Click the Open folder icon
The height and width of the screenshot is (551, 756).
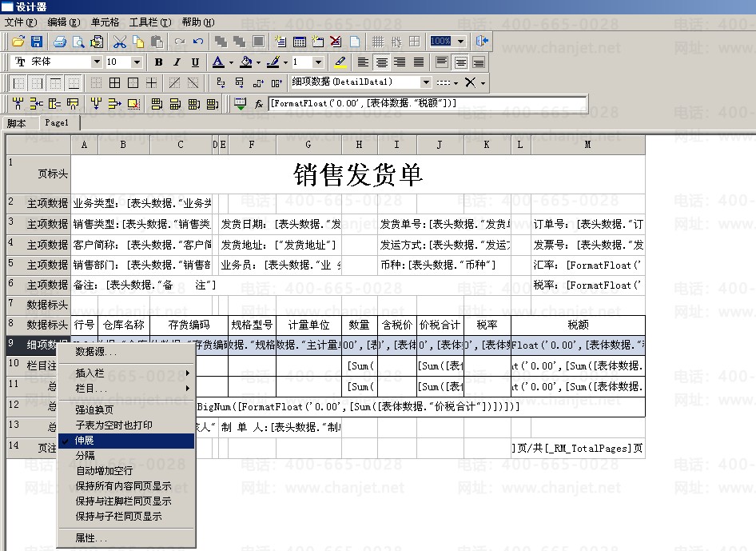pos(18,42)
